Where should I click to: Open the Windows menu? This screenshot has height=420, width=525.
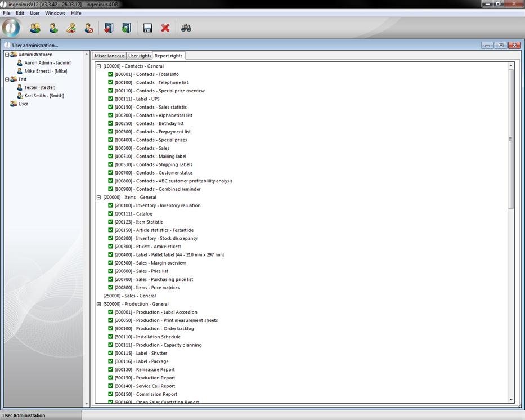55,13
